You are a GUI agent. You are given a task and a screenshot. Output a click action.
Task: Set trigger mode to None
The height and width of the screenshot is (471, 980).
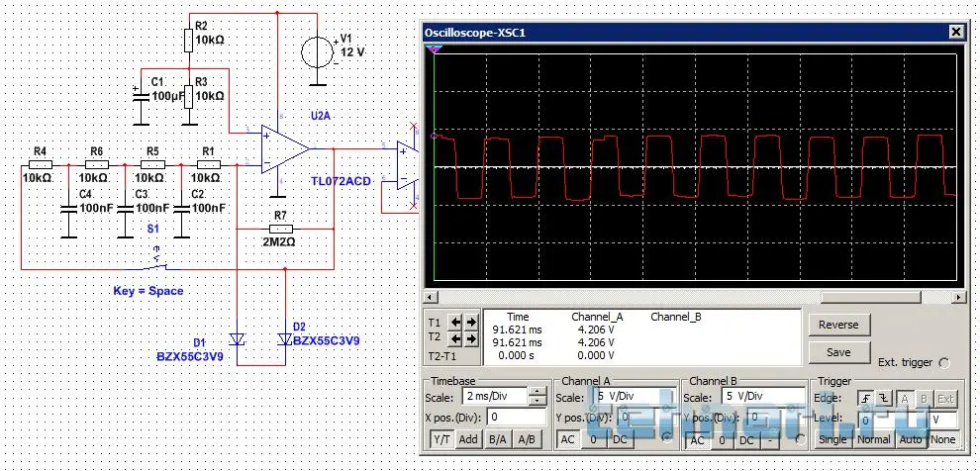[942, 439]
